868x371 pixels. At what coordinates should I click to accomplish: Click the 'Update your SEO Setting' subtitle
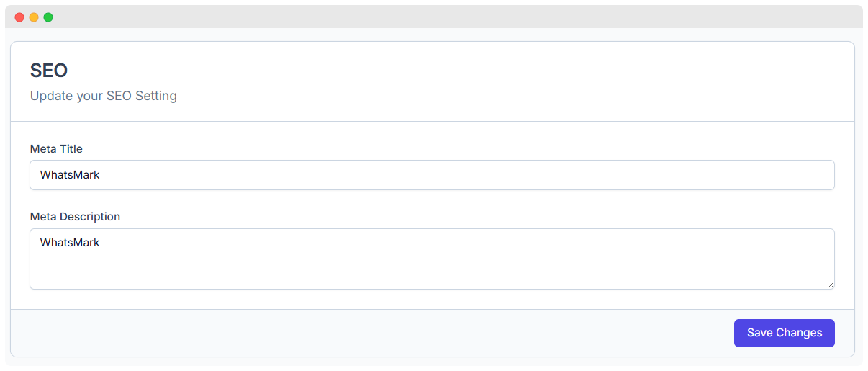click(x=103, y=96)
